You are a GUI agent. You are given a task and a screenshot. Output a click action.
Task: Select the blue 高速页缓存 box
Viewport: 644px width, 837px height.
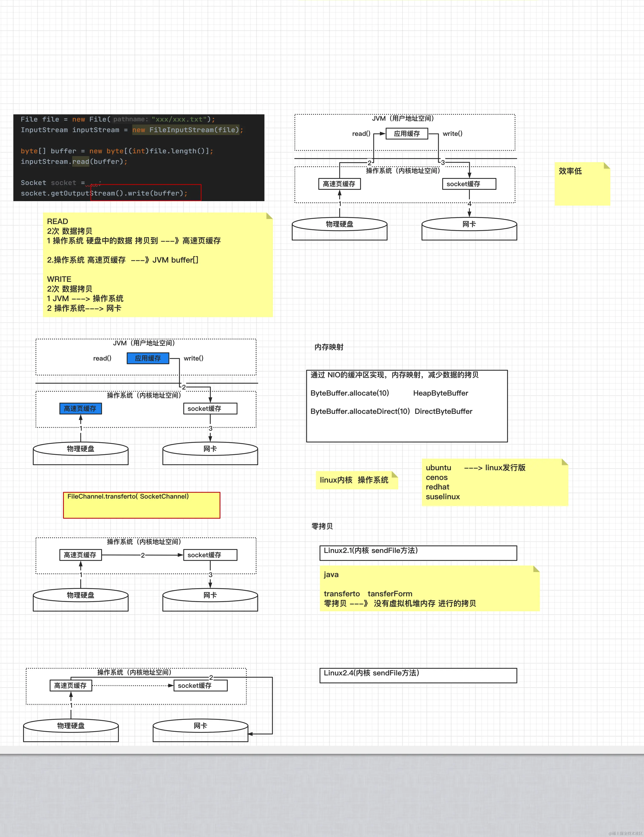pos(80,408)
